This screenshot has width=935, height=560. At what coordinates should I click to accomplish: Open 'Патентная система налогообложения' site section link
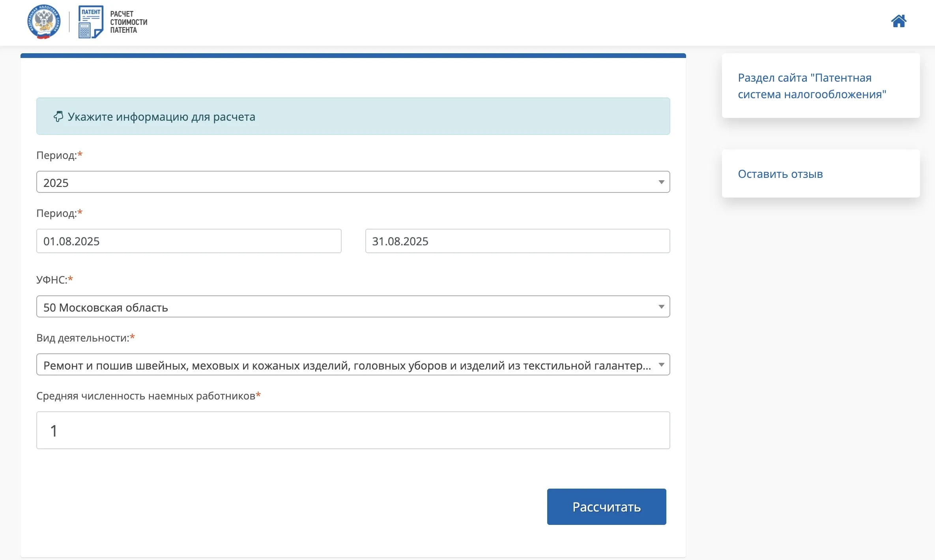click(812, 86)
